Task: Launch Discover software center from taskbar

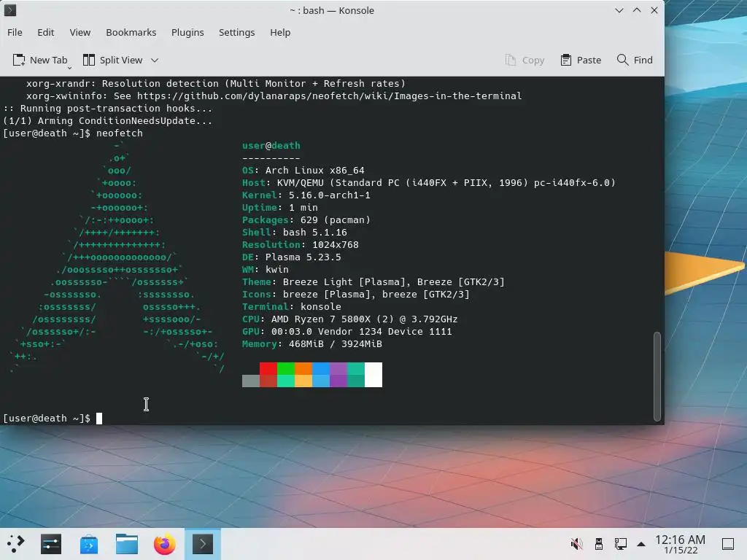Action: pos(88,544)
